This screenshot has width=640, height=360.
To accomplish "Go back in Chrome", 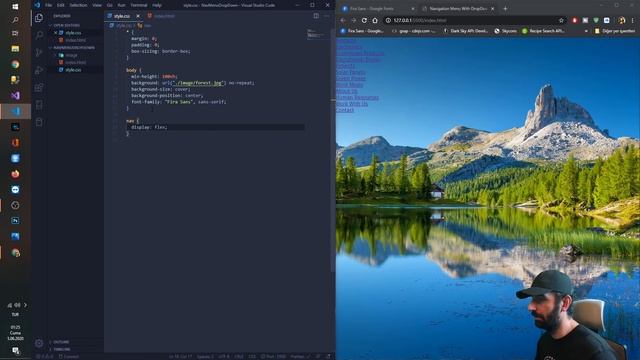I will point(342,20).
